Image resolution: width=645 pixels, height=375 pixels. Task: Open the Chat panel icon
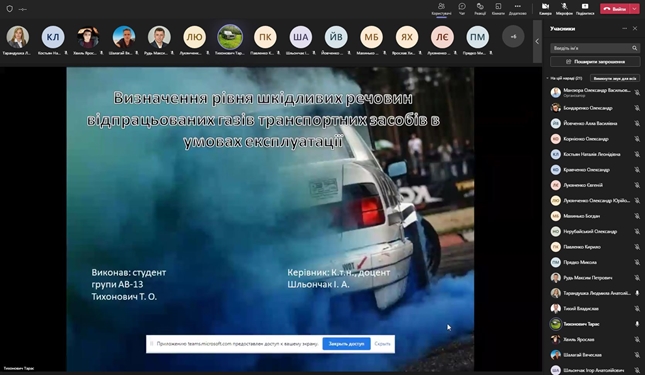click(x=462, y=8)
